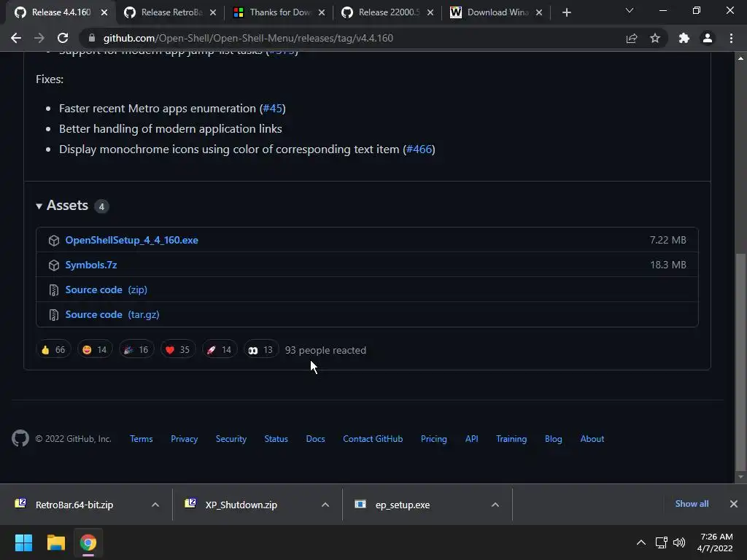
Task: Click package icon beside OpenShellSetup exe
Action: pyautogui.click(x=54, y=241)
